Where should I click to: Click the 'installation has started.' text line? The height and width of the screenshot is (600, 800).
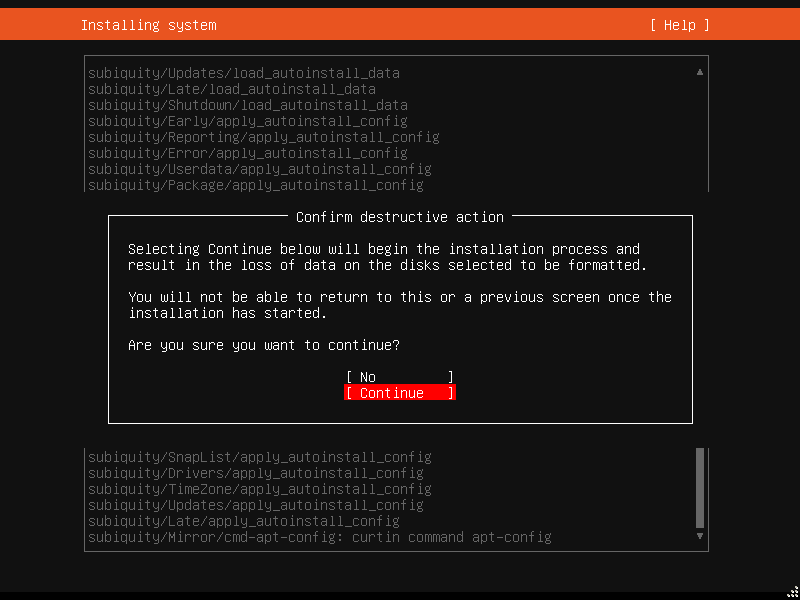tap(228, 313)
